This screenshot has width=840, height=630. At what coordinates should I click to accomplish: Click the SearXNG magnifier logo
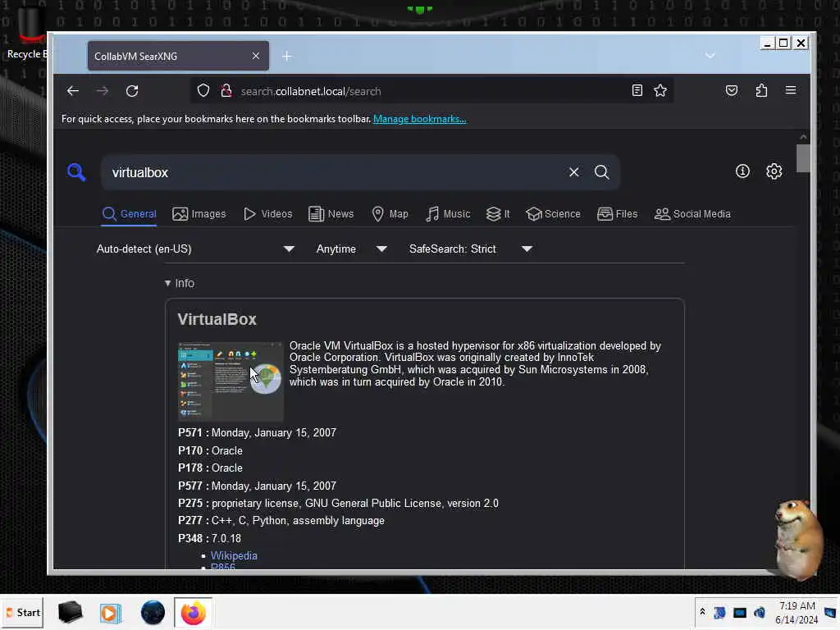tap(76, 172)
